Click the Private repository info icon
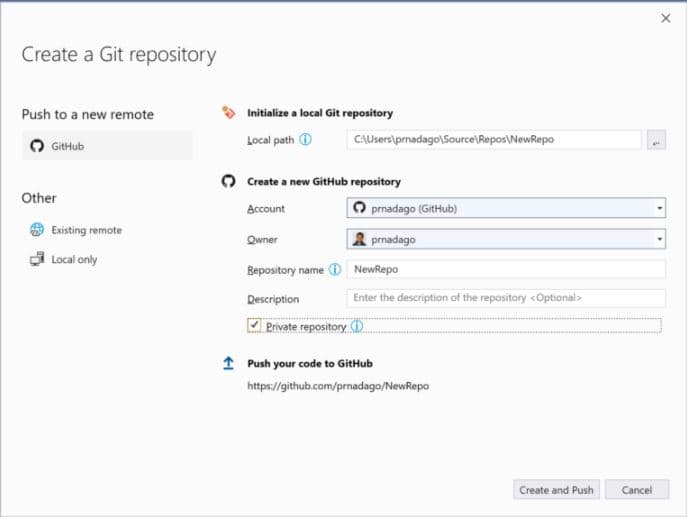Screen dimensions: 687x517 click(x=357, y=326)
